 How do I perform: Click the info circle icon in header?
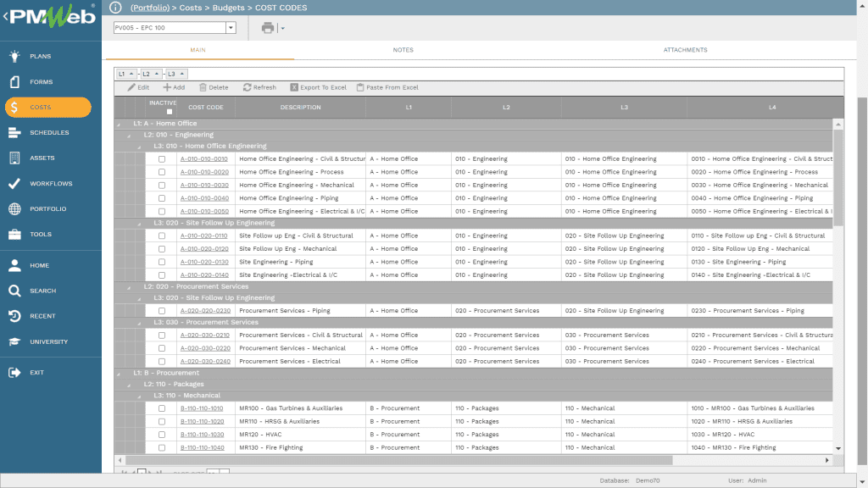[x=115, y=7]
